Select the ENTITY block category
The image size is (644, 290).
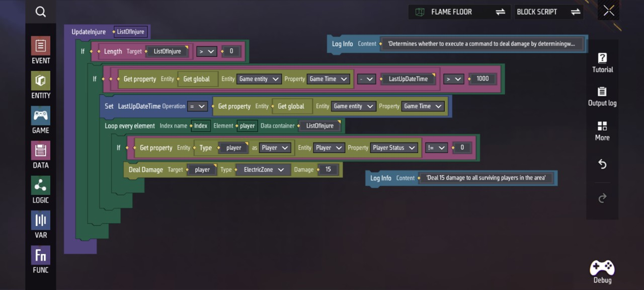click(41, 85)
